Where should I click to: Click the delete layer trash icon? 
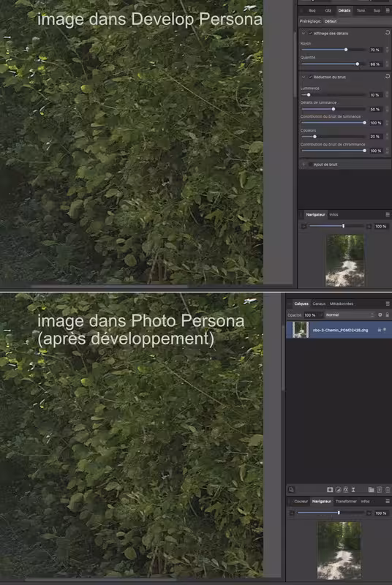point(388,489)
